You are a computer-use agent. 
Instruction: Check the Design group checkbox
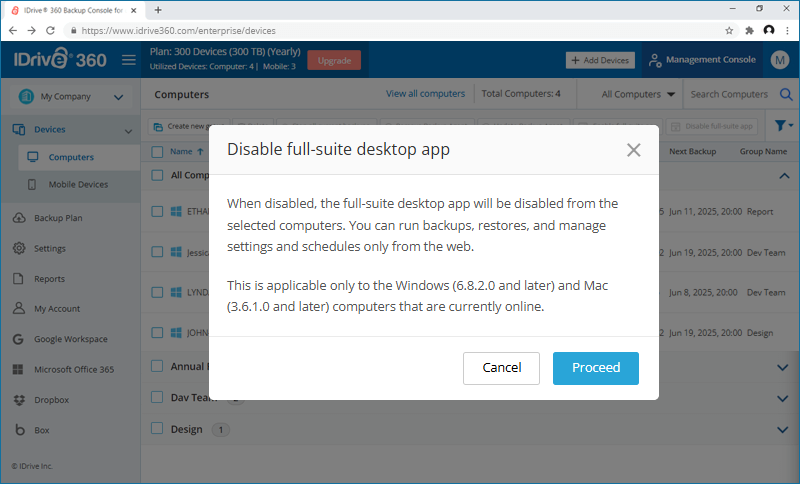(x=157, y=428)
